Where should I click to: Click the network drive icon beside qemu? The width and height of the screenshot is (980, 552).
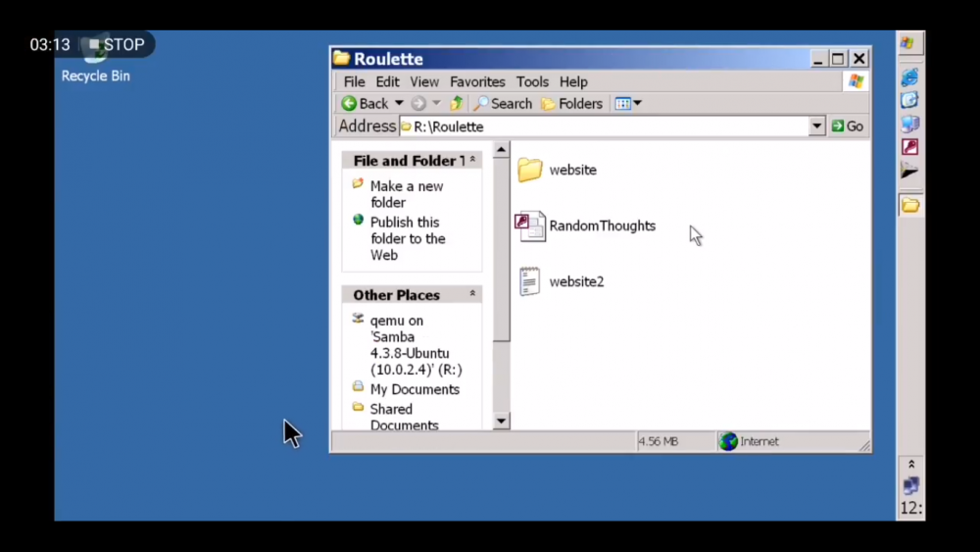click(x=358, y=319)
